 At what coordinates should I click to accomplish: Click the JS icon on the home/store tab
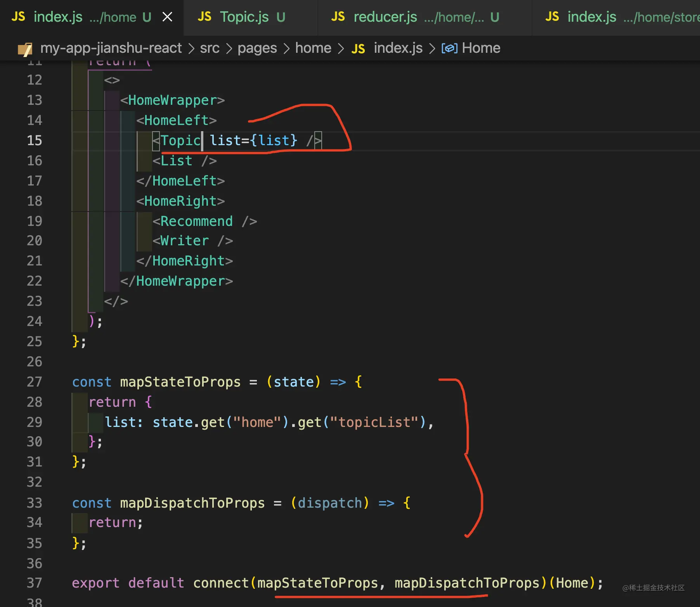pyautogui.click(x=552, y=17)
